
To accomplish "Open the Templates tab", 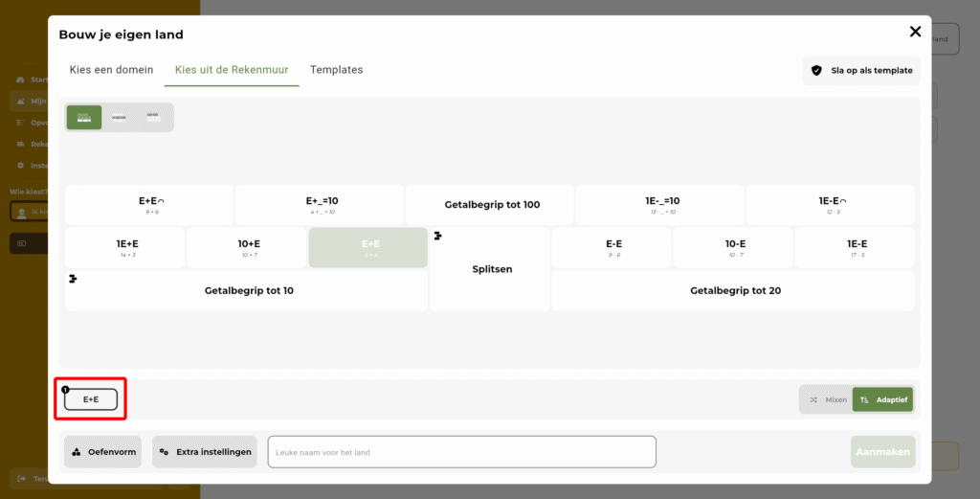I will pyautogui.click(x=336, y=70).
